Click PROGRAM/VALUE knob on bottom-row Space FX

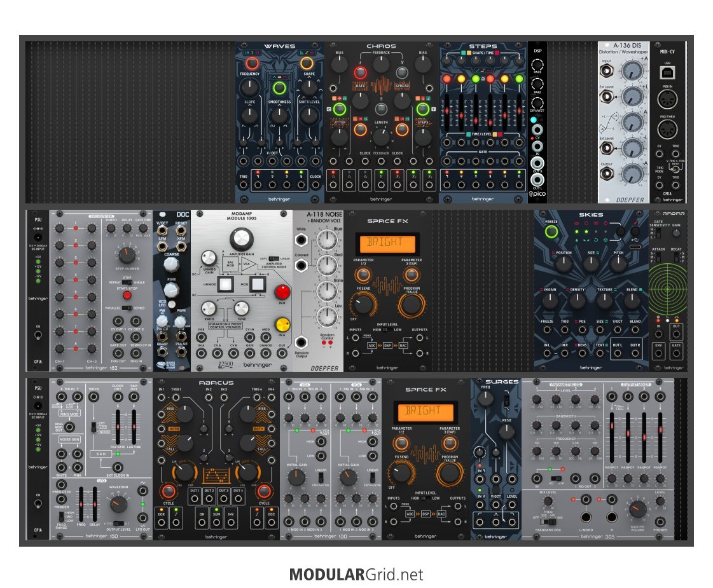pyautogui.click(x=449, y=472)
